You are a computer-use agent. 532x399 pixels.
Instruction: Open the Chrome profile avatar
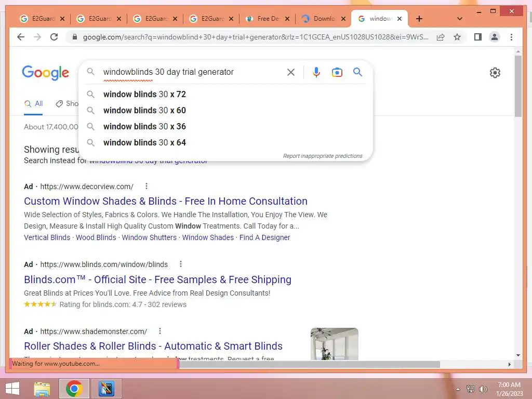(x=495, y=37)
